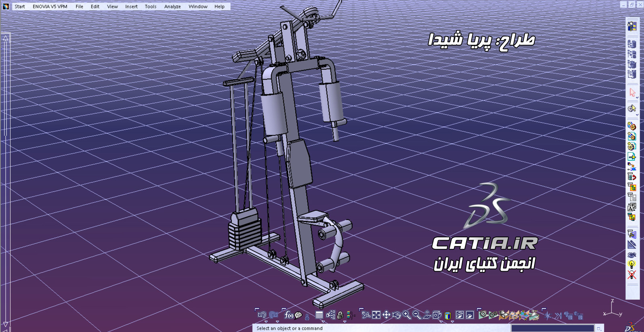Select the red arrow Select tool

point(632,92)
